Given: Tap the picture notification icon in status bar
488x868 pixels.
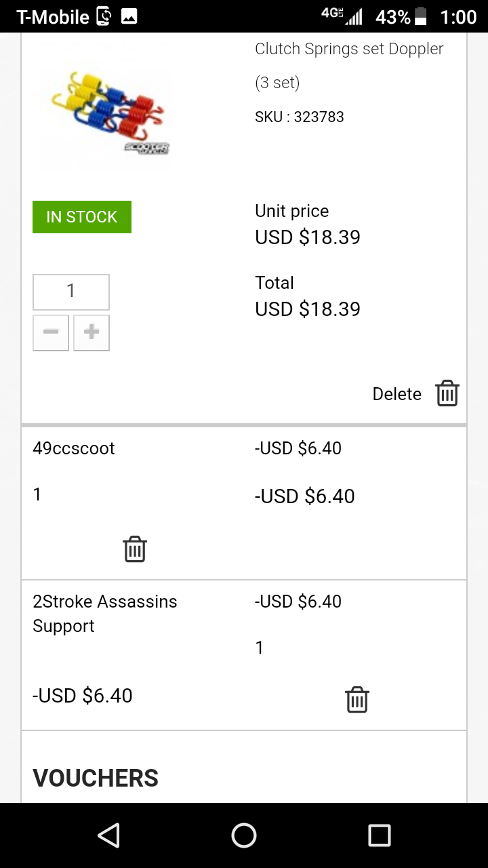Looking at the screenshot, I should point(129,16).
